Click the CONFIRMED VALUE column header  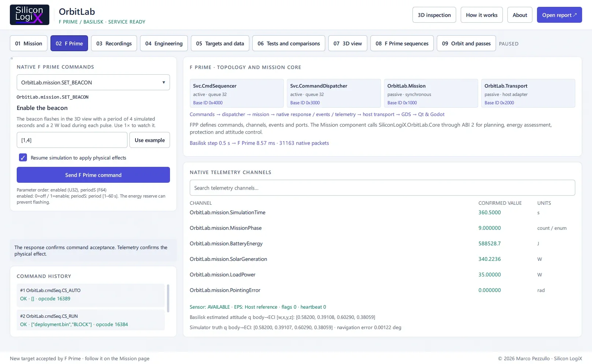point(500,203)
